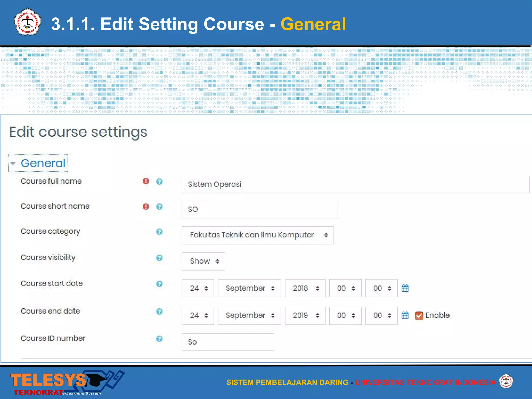Click UNIVERSITAS TEKNOKRAT INDONESIA footer text
532x399 pixels.
pyautogui.click(x=425, y=382)
